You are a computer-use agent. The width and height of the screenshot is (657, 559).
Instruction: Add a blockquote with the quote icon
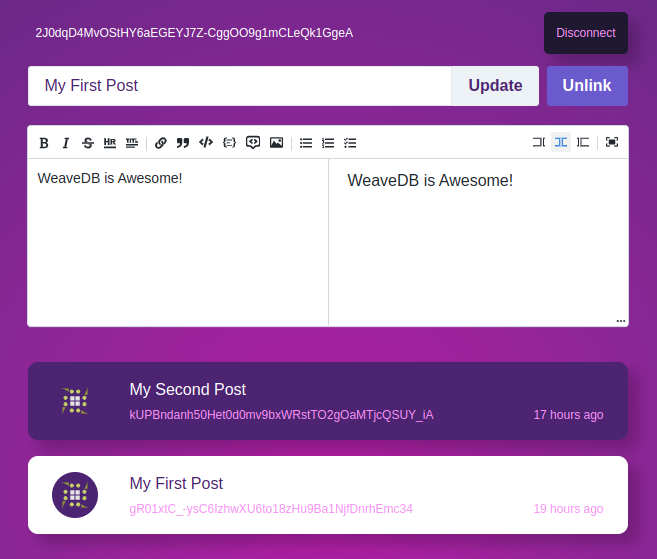(183, 143)
